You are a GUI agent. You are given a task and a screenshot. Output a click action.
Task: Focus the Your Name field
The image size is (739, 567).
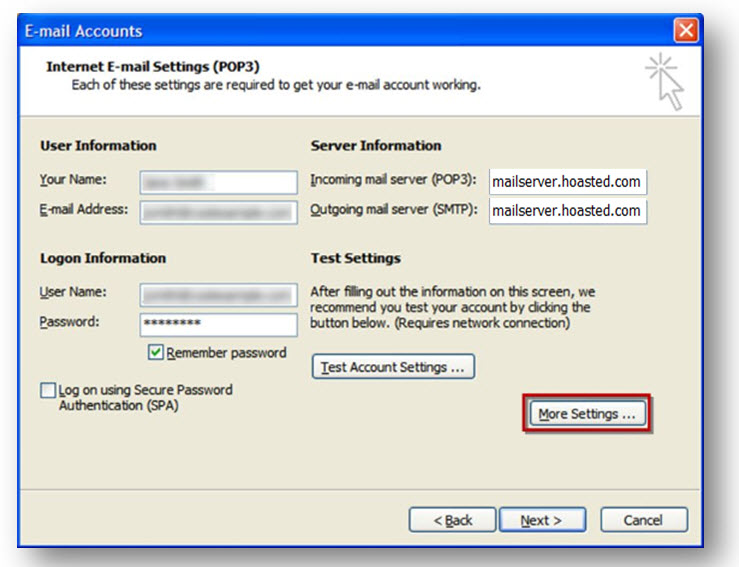(219, 182)
